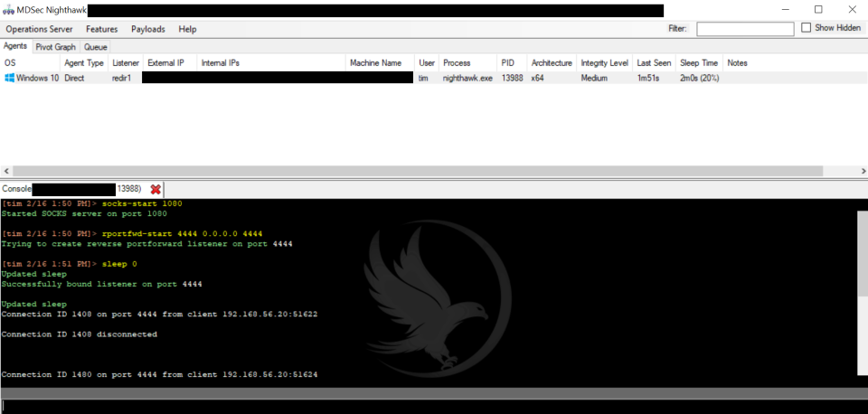868x414 pixels.
Task: Sort by the Architecture column header
Action: click(x=552, y=63)
